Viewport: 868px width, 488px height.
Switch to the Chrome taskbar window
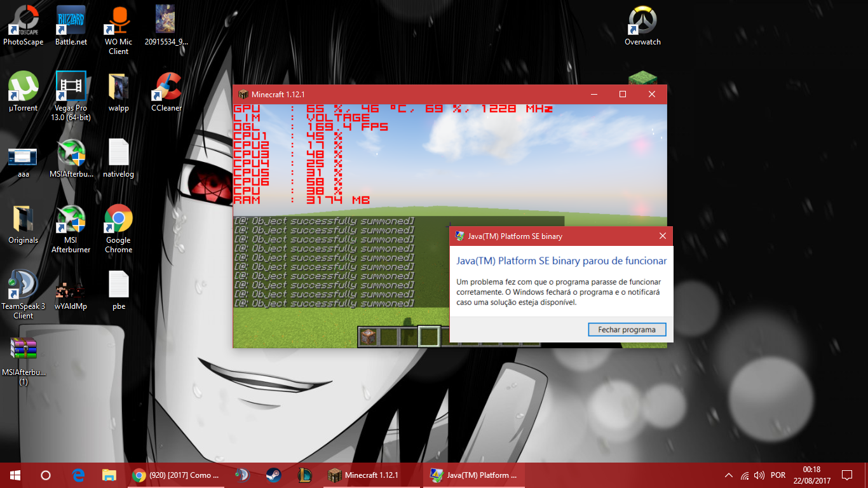pyautogui.click(x=176, y=475)
